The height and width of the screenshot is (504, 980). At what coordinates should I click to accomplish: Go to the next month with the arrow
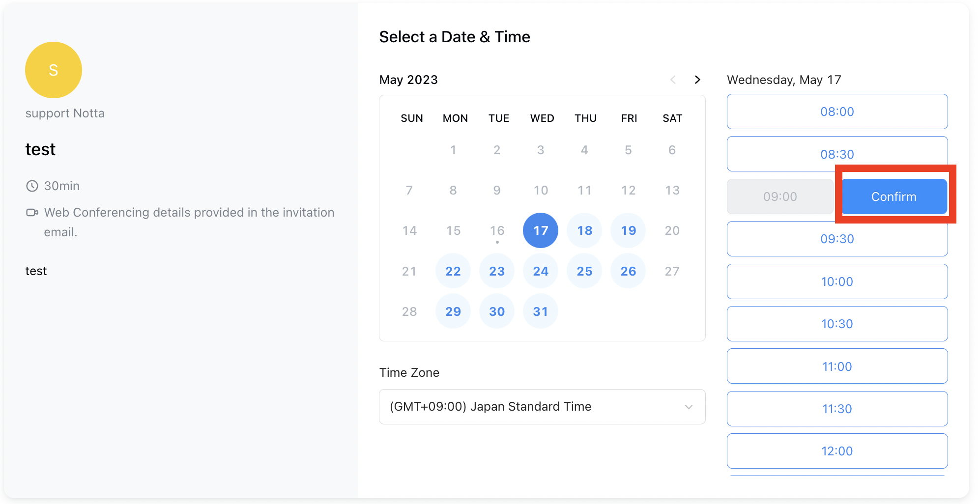click(697, 80)
